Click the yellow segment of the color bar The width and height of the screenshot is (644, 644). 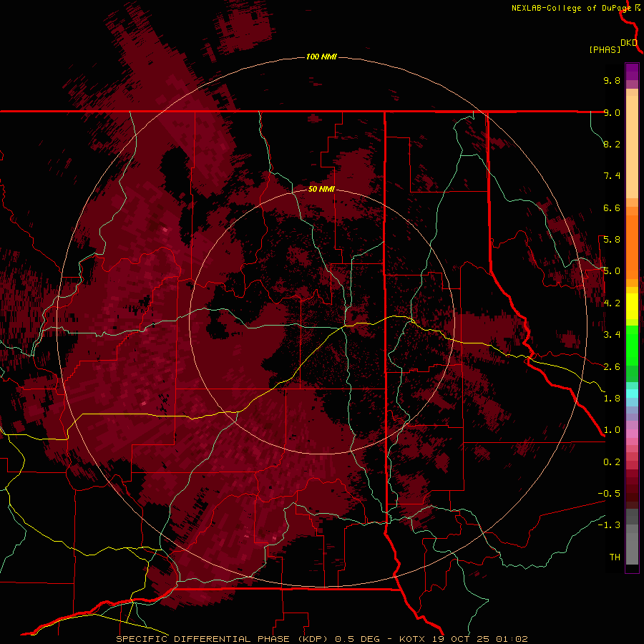[632, 306]
